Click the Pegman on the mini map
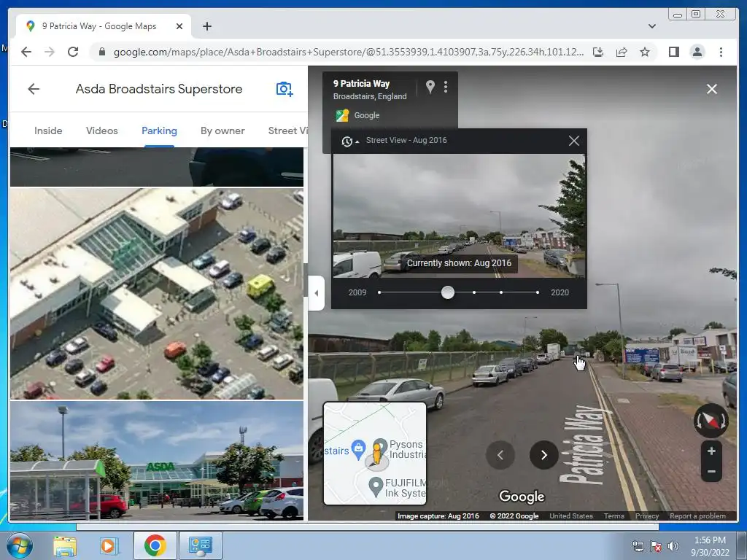747x560 pixels. pos(377,453)
